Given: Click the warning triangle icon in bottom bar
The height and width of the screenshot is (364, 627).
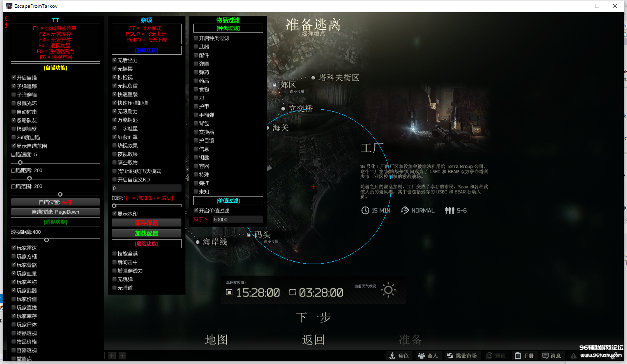Looking at the screenshot, I should [x=573, y=356].
